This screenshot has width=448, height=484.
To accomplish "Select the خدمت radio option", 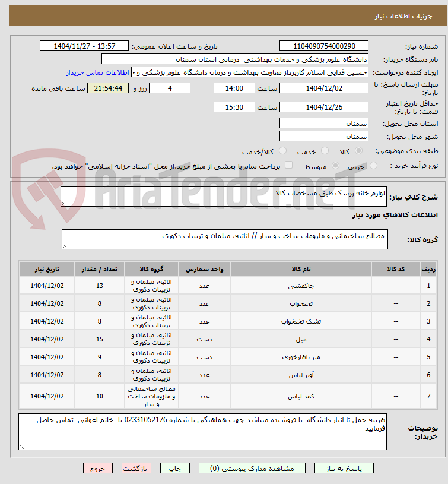I will click(325, 151).
